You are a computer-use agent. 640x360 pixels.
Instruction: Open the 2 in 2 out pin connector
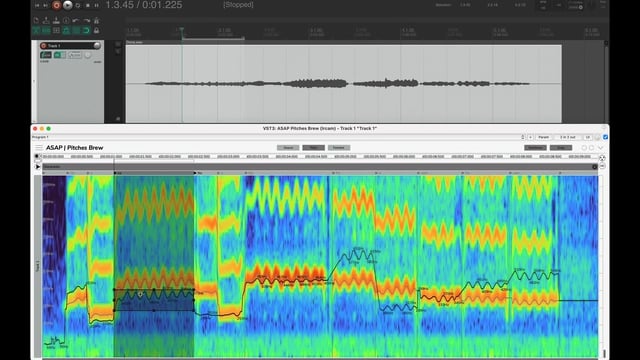point(567,137)
